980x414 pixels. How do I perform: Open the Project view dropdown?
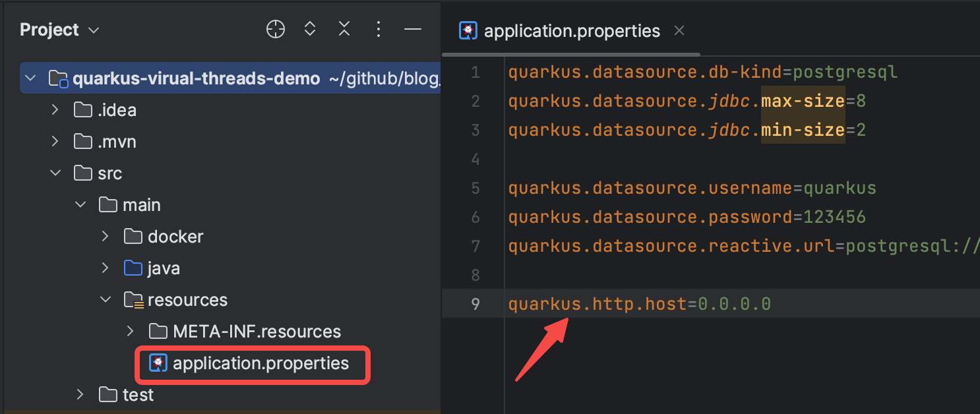(x=59, y=30)
